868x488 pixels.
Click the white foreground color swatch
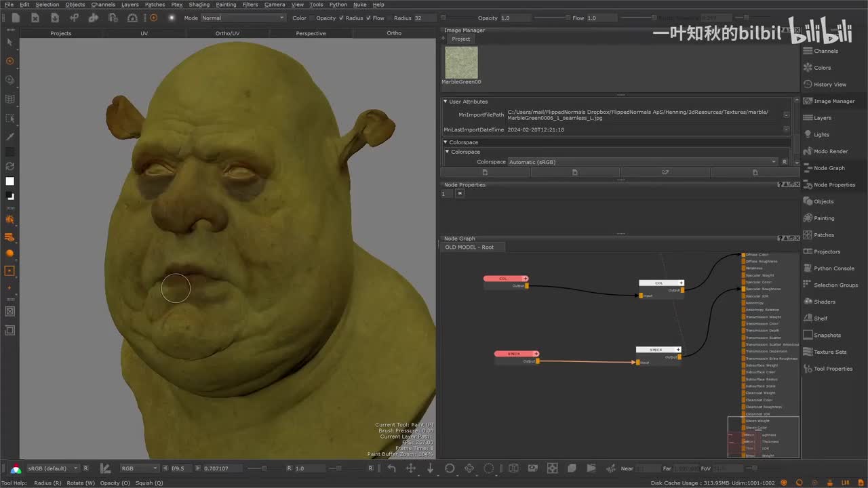[x=9, y=181]
